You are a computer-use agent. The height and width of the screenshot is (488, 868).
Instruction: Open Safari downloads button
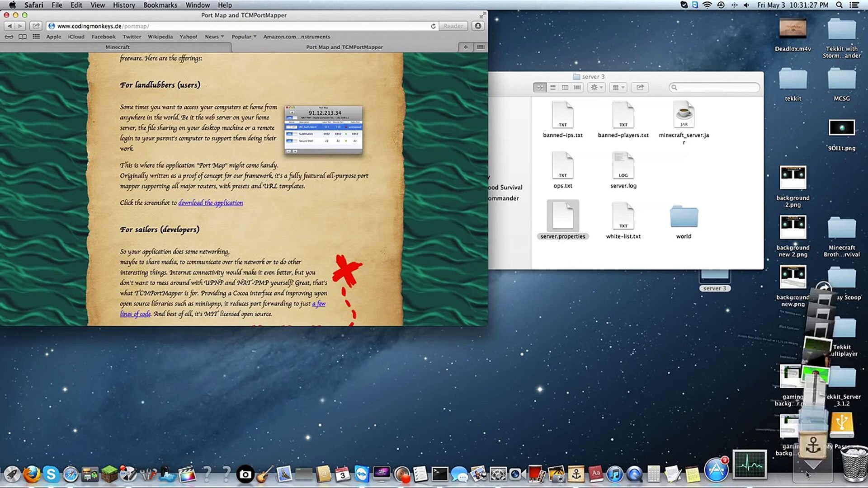tap(478, 26)
